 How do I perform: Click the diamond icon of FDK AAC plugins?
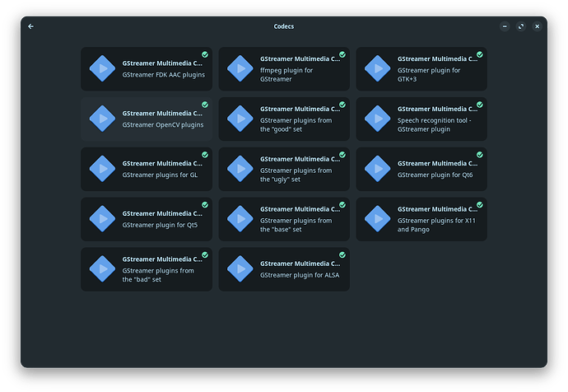click(103, 68)
